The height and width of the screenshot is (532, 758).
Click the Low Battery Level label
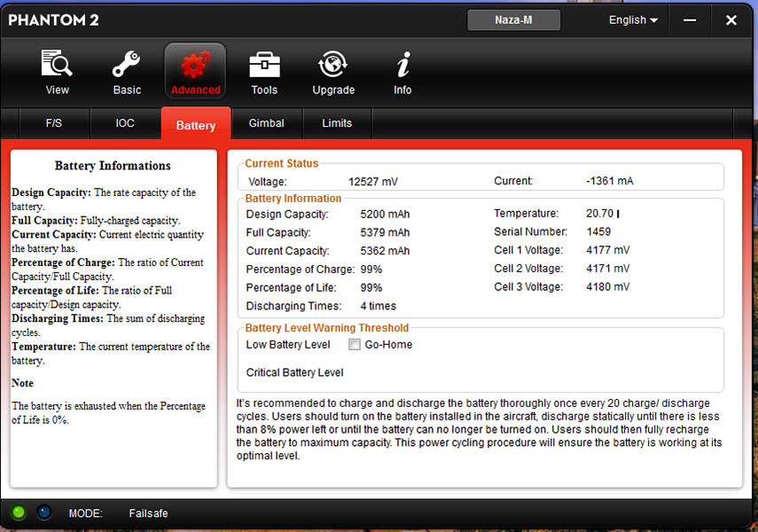point(288,345)
